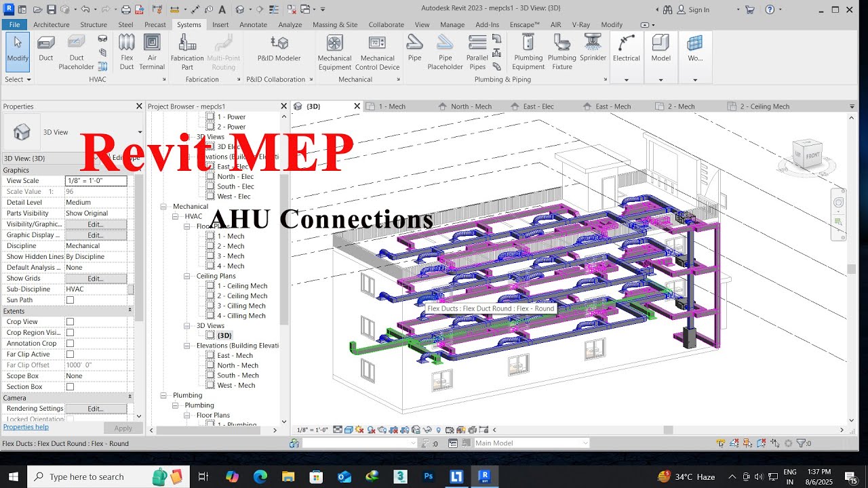The image size is (868, 488).
Task: Open Revit from the Windows taskbar
Action: (484, 476)
